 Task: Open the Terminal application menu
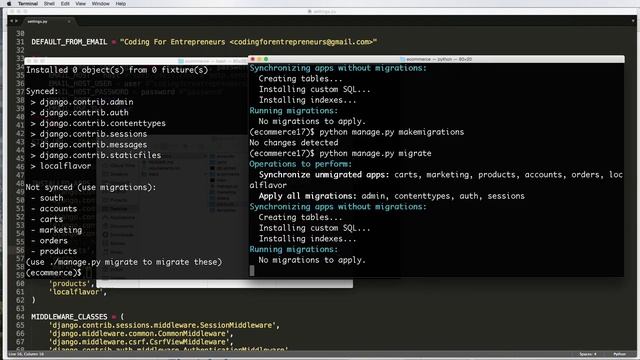[x=28, y=4]
